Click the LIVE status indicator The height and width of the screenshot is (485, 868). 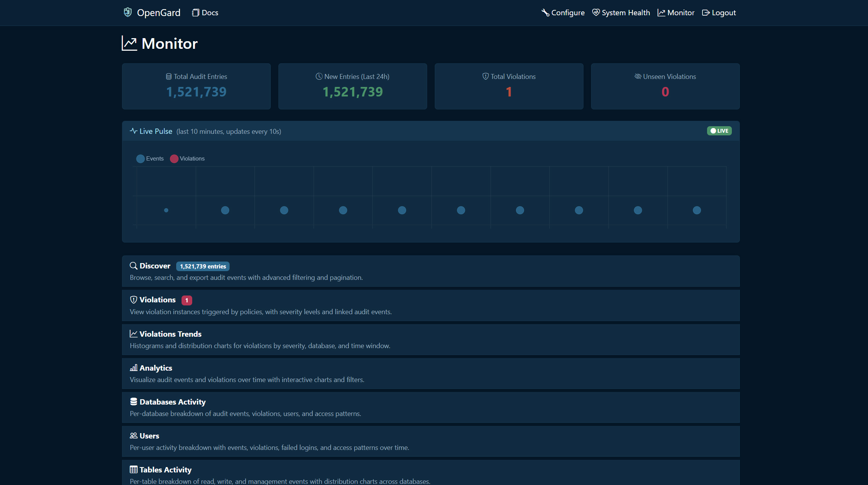[719, 131]
